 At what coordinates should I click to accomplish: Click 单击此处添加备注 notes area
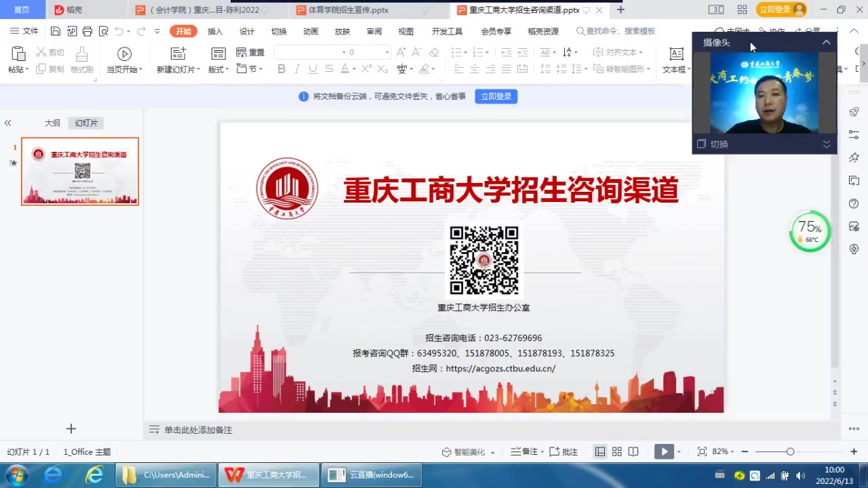(x=198, y=430)
